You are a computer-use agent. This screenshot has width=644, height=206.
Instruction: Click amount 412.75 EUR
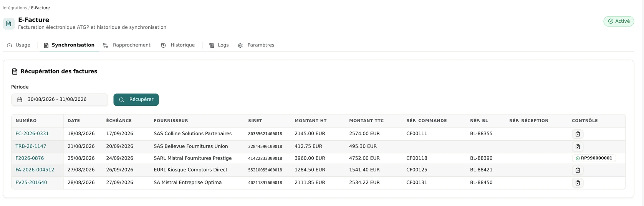click(x=308, y=146)
